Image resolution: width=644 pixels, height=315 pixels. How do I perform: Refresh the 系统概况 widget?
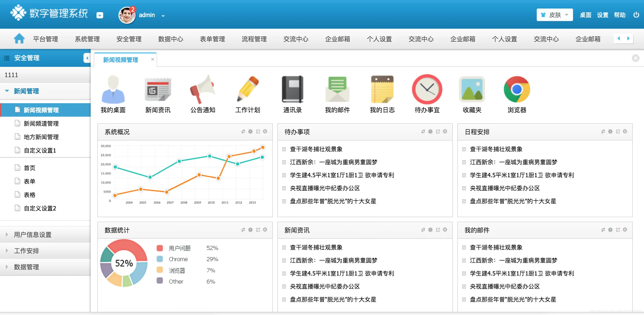(x=243, y=131)
